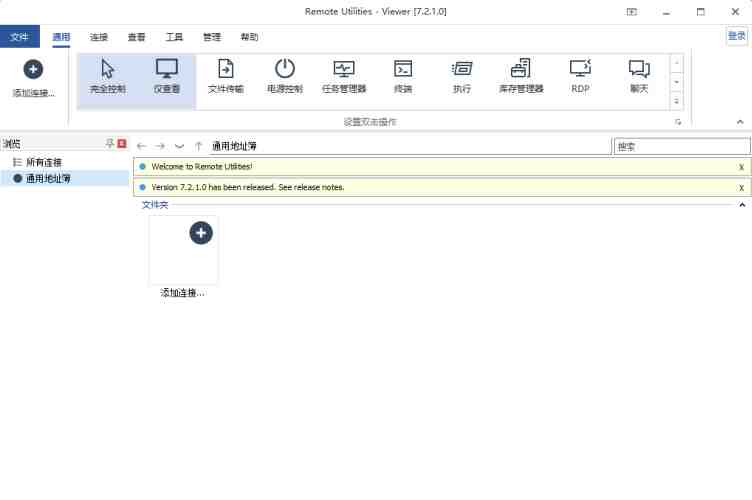Open the 电源控制 power control tool
The width and height of the screenshot is (752, 500).
[284, 77]
